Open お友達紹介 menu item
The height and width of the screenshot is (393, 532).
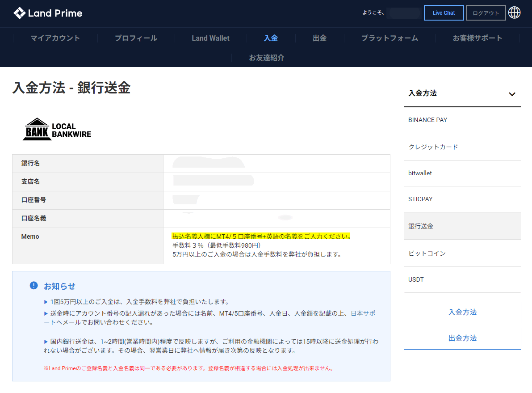coord(267,58)
